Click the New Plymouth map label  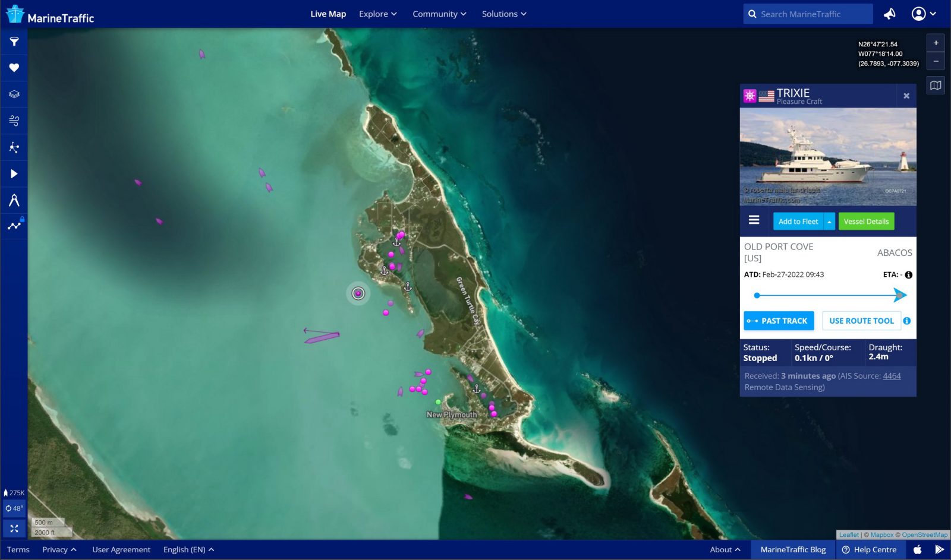click(452, 415)
